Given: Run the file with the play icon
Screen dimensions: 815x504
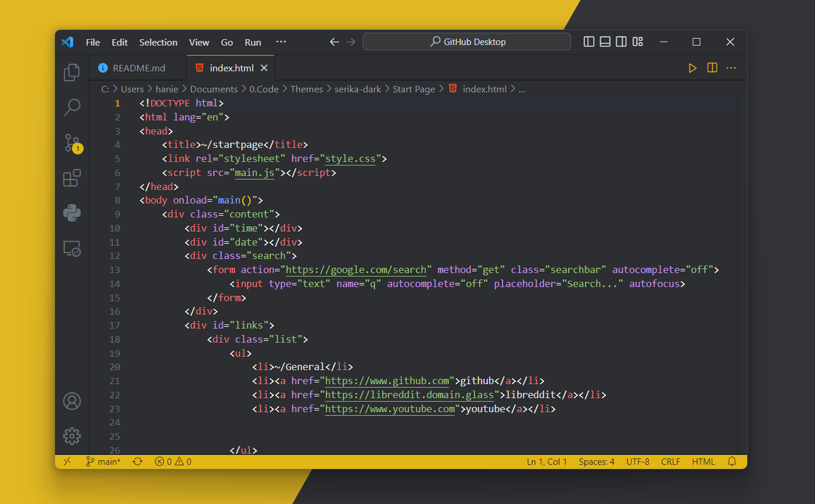Looking at the screenshot, I should 693,68.
